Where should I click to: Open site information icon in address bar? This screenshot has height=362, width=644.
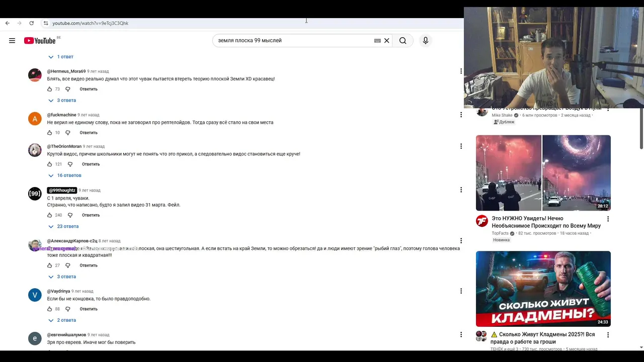coord(46,23)
